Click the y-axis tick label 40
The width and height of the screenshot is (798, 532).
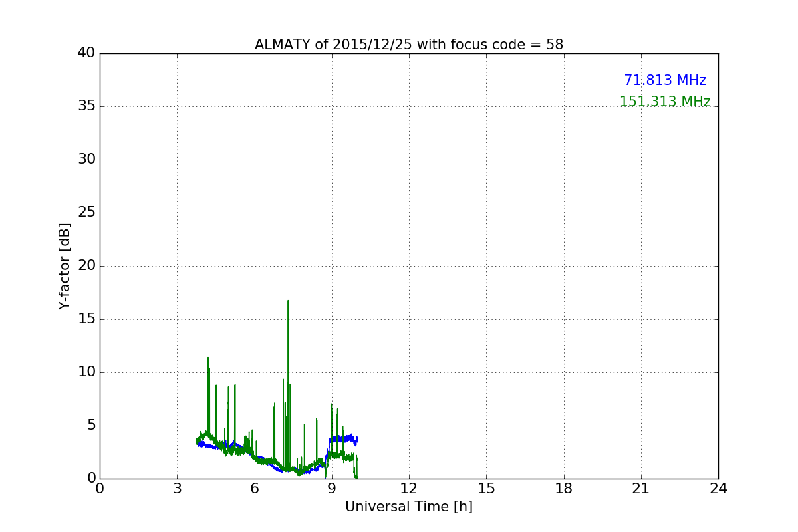click(86, 53)
